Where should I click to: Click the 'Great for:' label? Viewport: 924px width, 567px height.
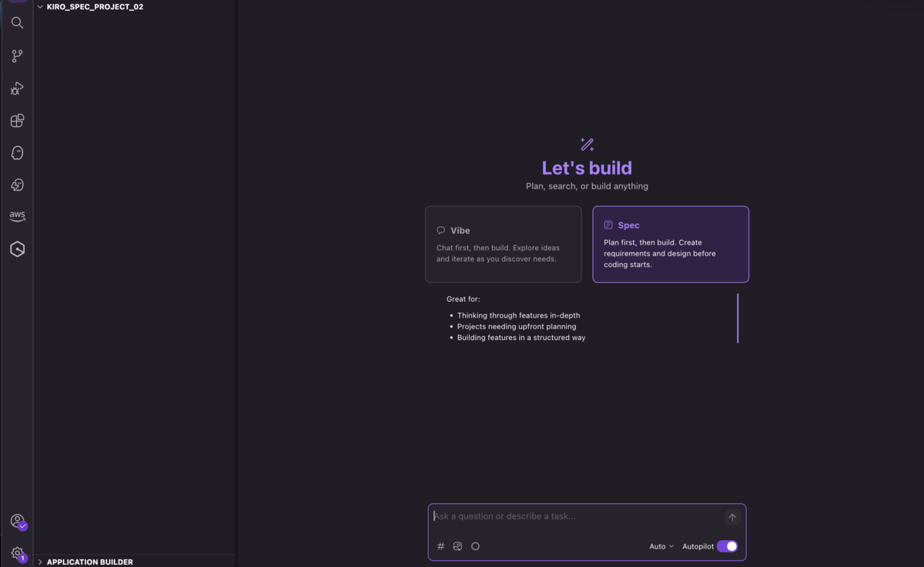[x=463, y=299]
